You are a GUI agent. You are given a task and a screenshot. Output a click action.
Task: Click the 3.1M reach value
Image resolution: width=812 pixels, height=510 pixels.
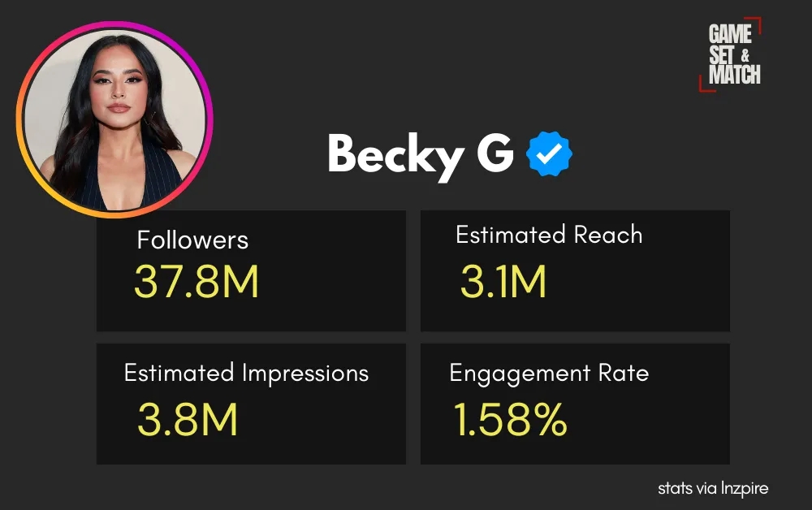coord(503,283)
